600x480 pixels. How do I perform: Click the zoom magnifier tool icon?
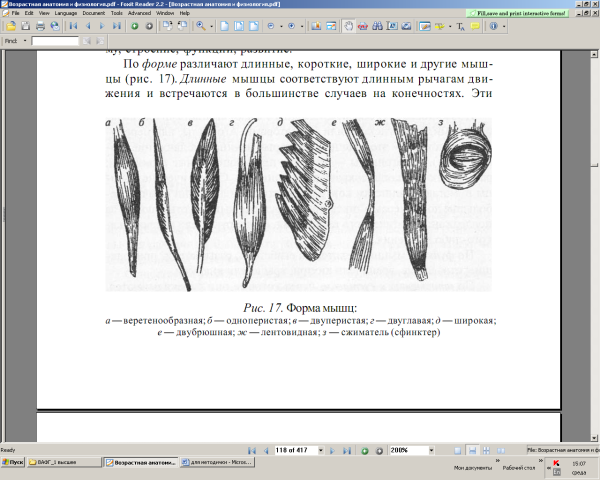[x=201, y=26]
